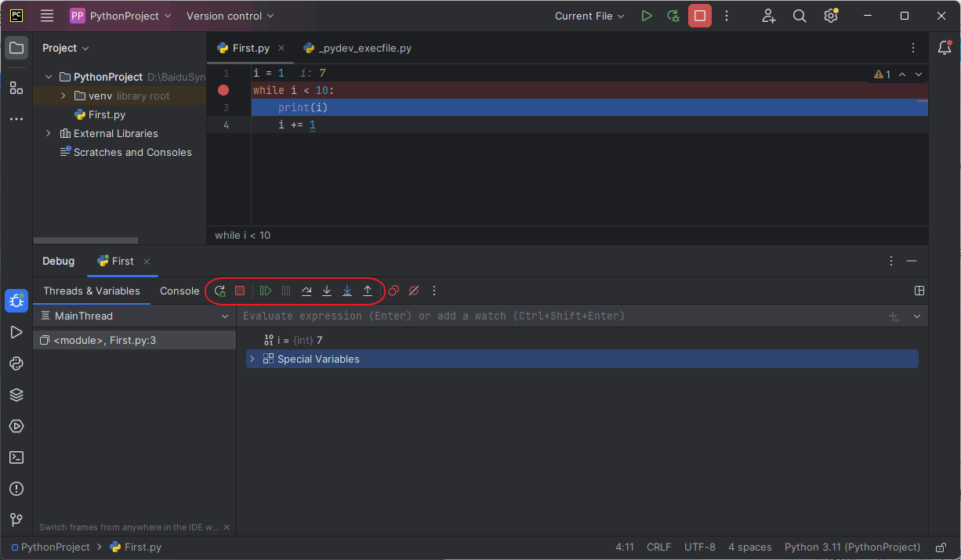Open Python Console from left sidebar
The image size is (961, 560).
[16, 363]
